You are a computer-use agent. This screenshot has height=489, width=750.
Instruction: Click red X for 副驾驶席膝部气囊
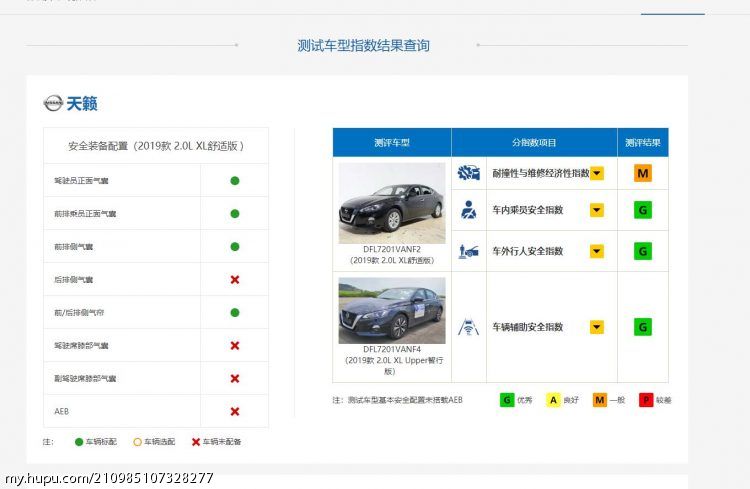click(x=234, y=378)
